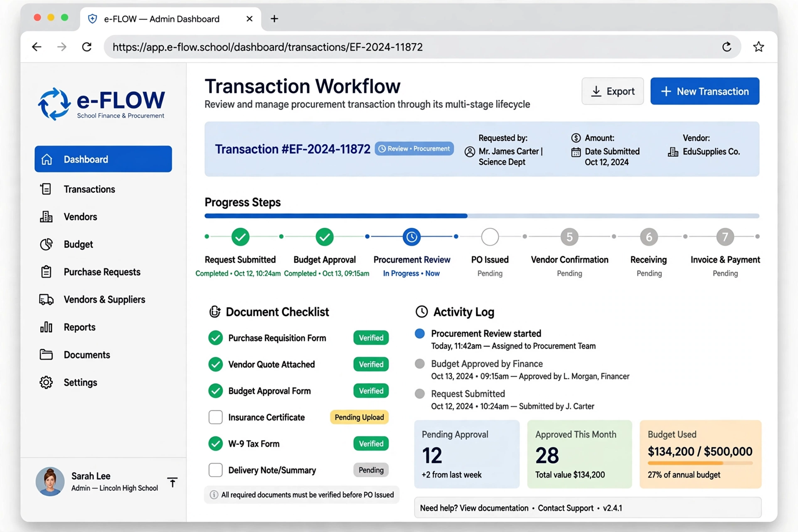798x532 pixels.
Task: Check the Insurance Certificate box
Action: point(215,417)
